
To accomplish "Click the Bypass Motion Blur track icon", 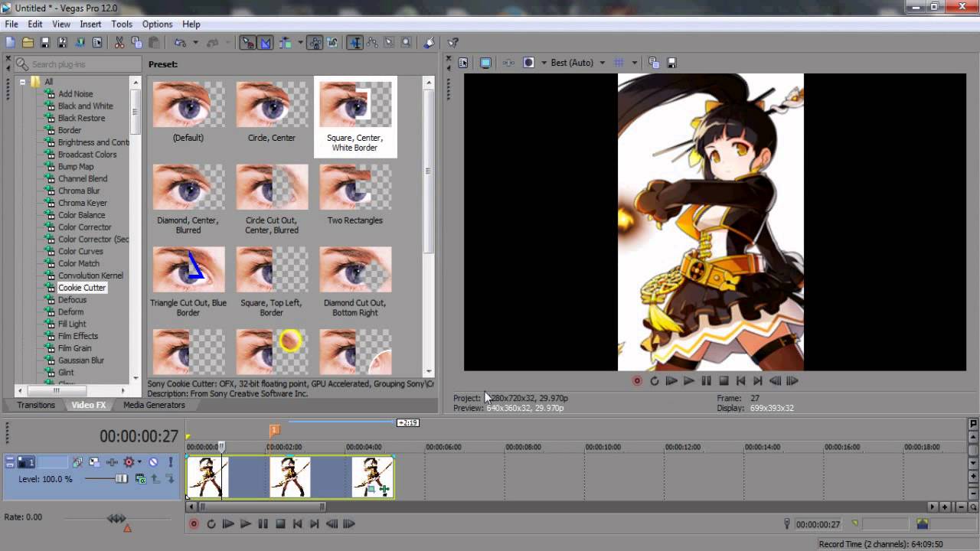I will [77, 462].
